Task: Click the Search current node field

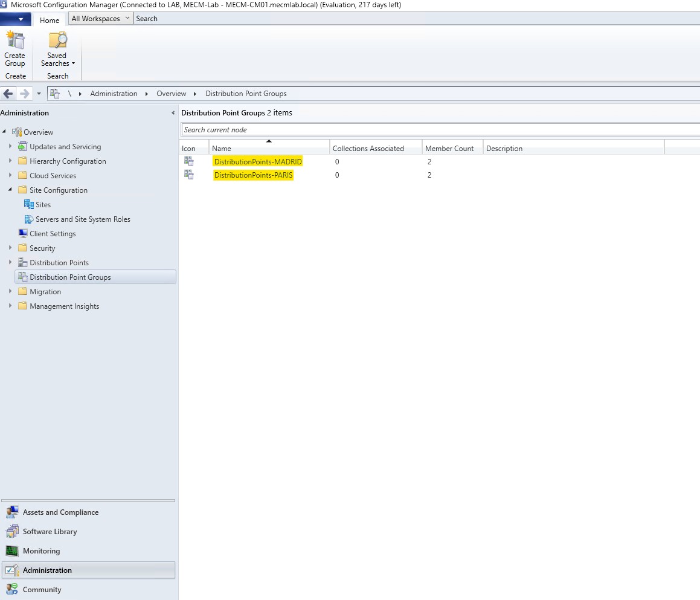Action: [x=440, y=130]
